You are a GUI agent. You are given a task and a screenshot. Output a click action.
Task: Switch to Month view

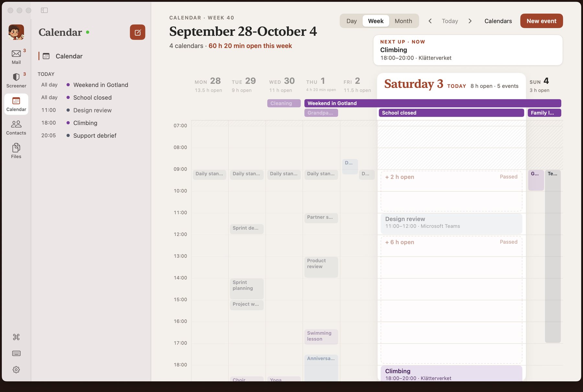tap(403, 21)
